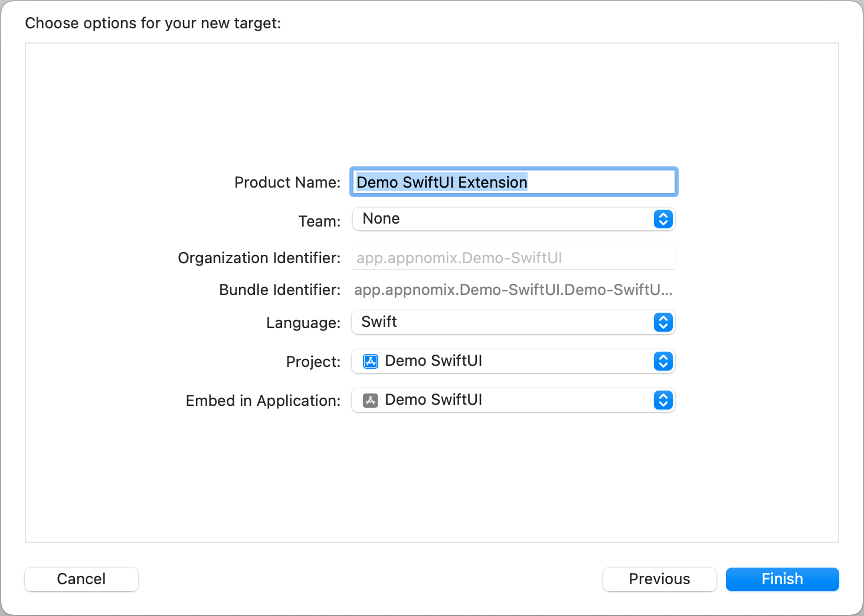This screenshot has width=864, height=616.
Task: Open the Language dropdown showing Swift
Action: click(x=502, y=322)
